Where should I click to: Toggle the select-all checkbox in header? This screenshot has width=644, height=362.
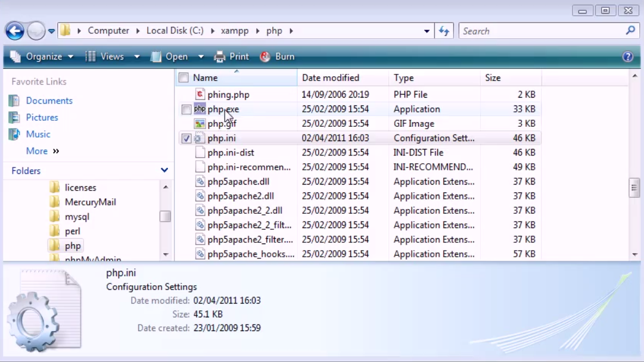(183, 77)
